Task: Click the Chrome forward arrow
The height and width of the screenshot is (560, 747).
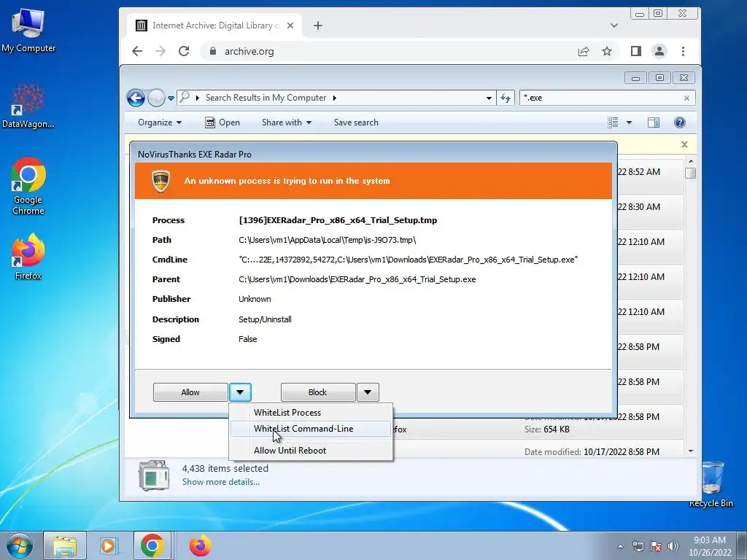Action: click(160, 52)
